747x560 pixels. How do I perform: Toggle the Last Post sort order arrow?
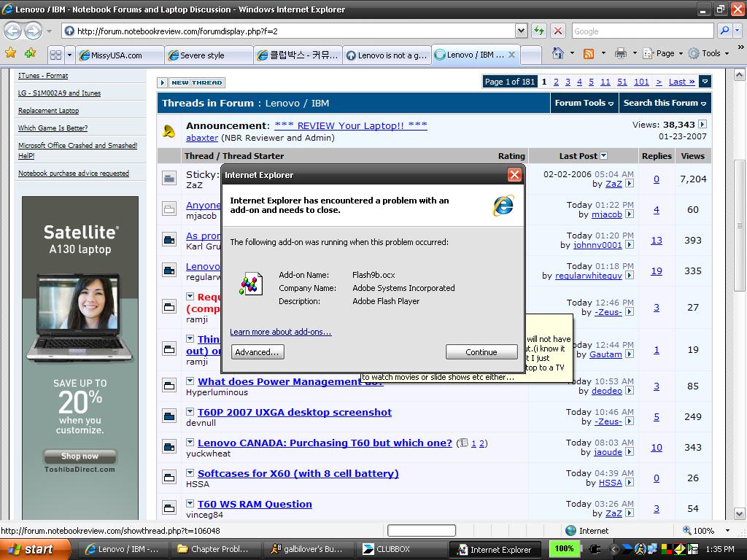coord(603,156)
